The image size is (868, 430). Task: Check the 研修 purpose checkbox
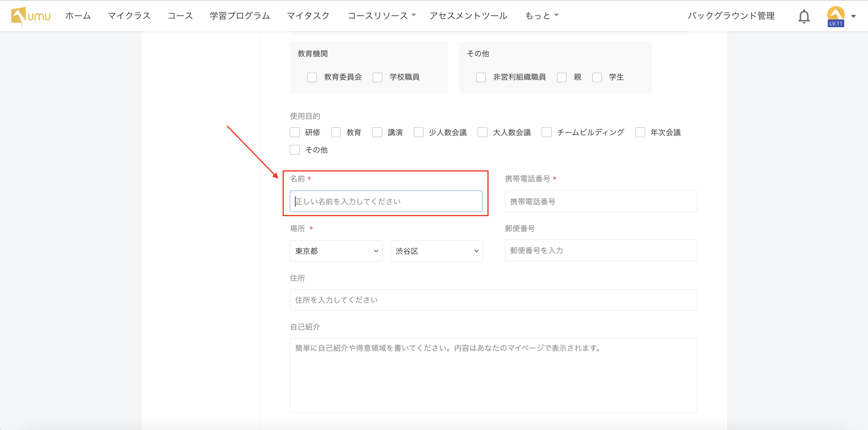(x=295, y=132)
